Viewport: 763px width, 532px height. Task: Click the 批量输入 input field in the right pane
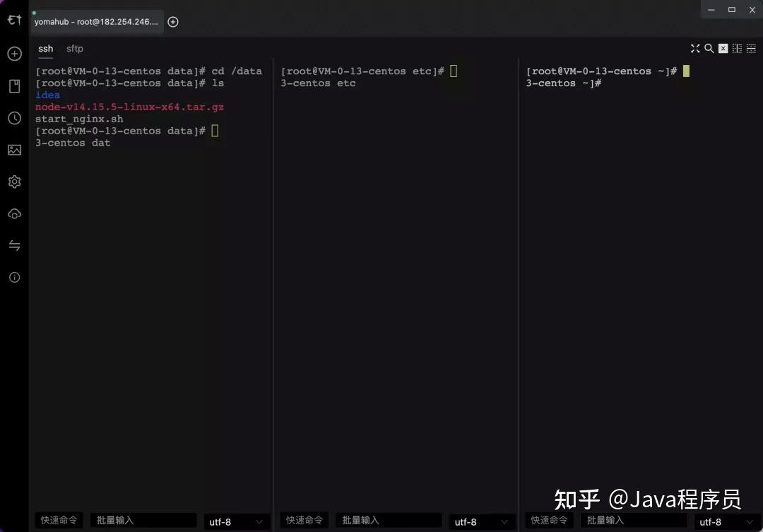click(632, 520)
